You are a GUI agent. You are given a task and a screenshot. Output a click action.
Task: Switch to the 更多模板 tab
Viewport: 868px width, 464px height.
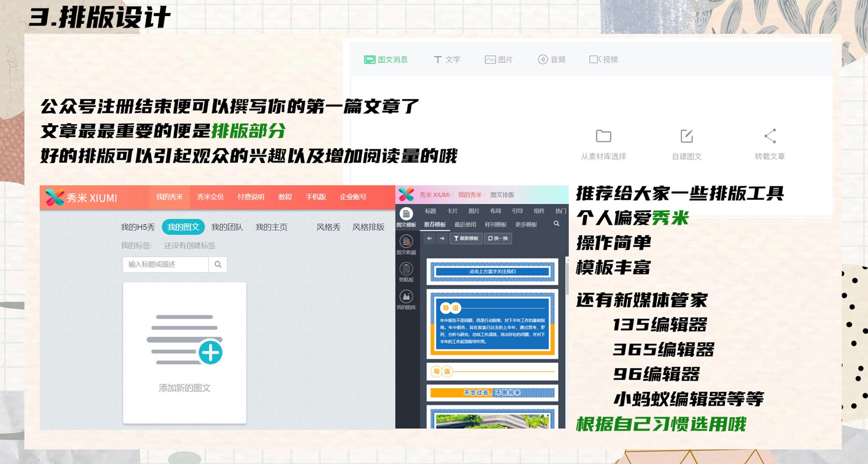pos(526,224)
